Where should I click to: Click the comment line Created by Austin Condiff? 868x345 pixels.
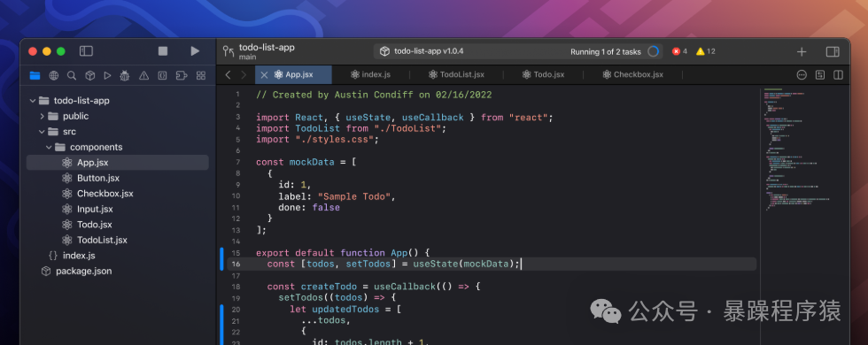(x=374, y=95)
